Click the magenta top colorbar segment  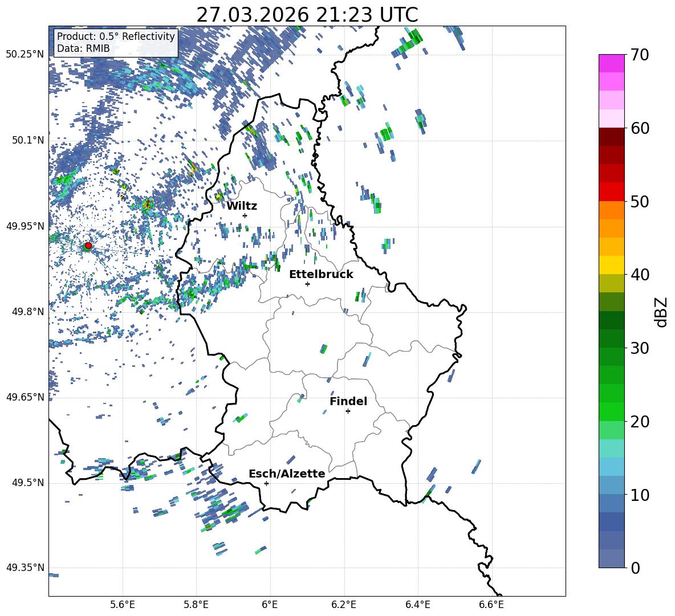(612, 63)
